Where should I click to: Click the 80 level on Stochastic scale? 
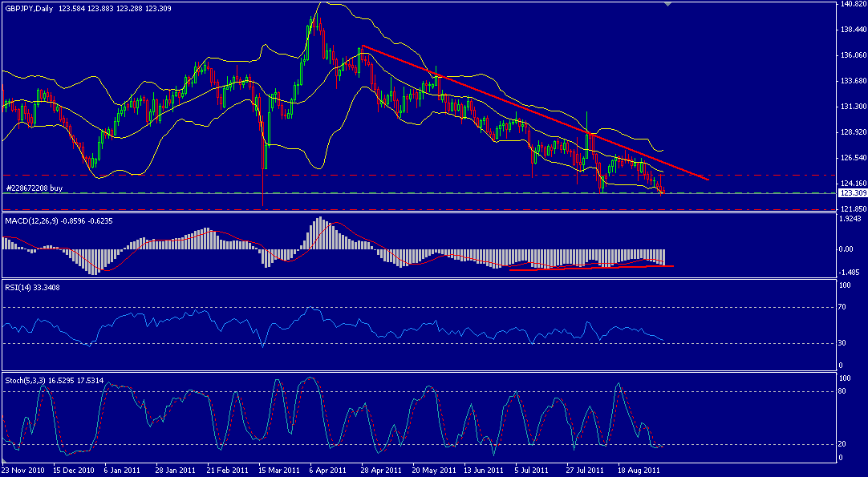click(844, 392)
